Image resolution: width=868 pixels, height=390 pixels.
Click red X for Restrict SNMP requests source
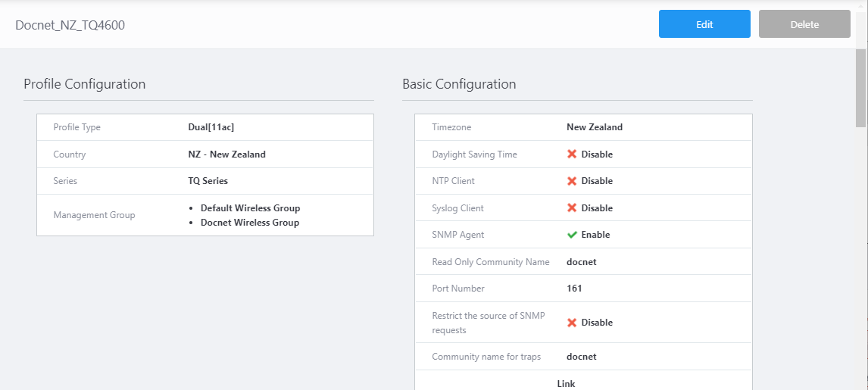coord(572,323)
